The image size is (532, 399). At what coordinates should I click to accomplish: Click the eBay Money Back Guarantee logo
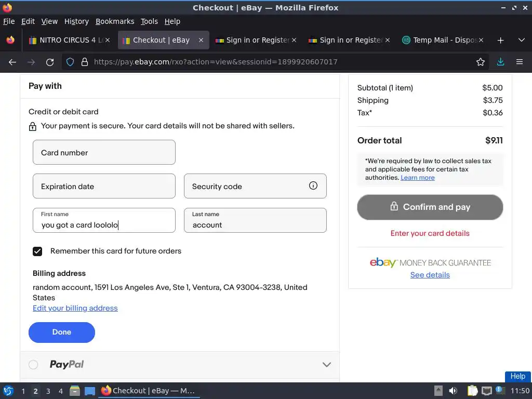[x=430, y=262]
